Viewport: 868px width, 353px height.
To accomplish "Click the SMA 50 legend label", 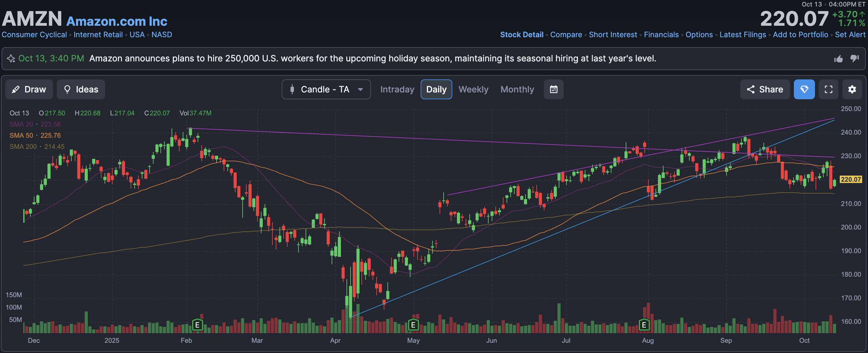I will point(21,136).
